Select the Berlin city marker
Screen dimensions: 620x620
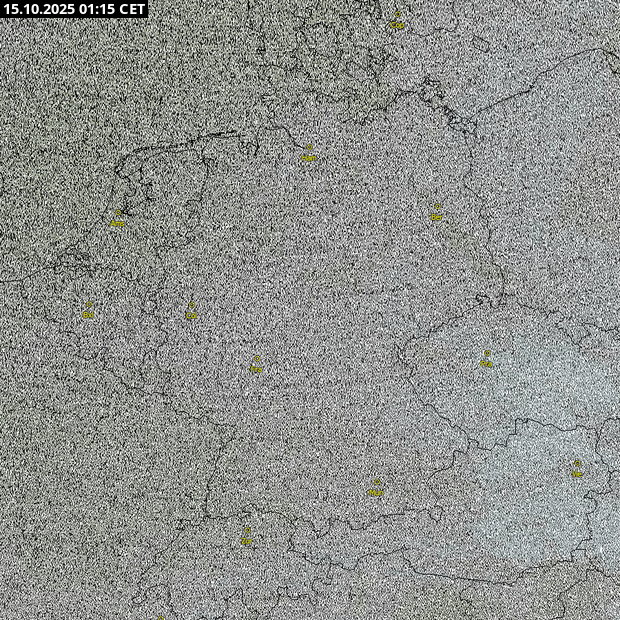click(436, 214)
